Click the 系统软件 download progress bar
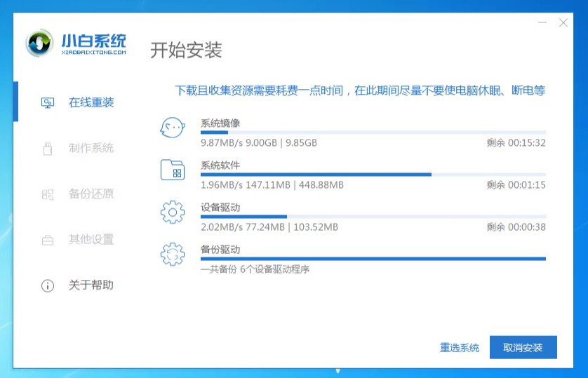 [x=373, y=175]
